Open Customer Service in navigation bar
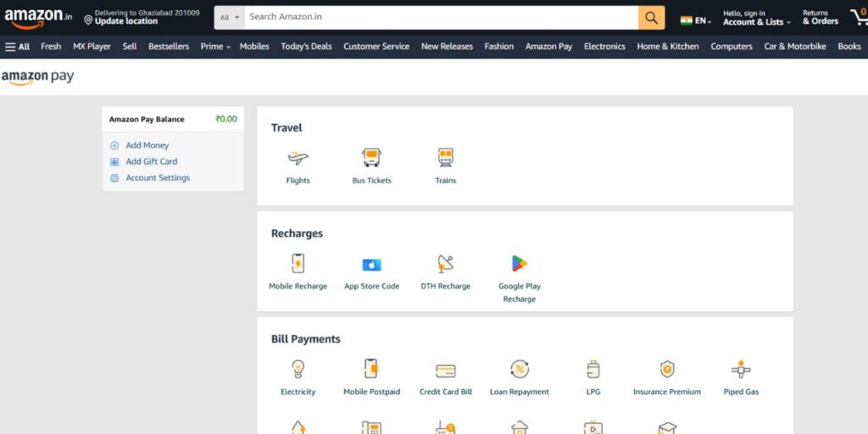Viewport: 868px width, 434px height. click(x=376, y=47)
